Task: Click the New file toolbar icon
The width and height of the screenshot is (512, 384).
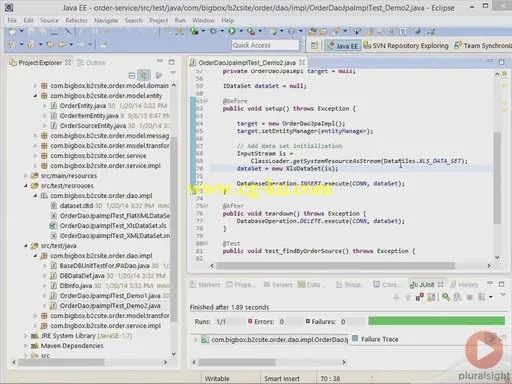Action: point(12,31)
